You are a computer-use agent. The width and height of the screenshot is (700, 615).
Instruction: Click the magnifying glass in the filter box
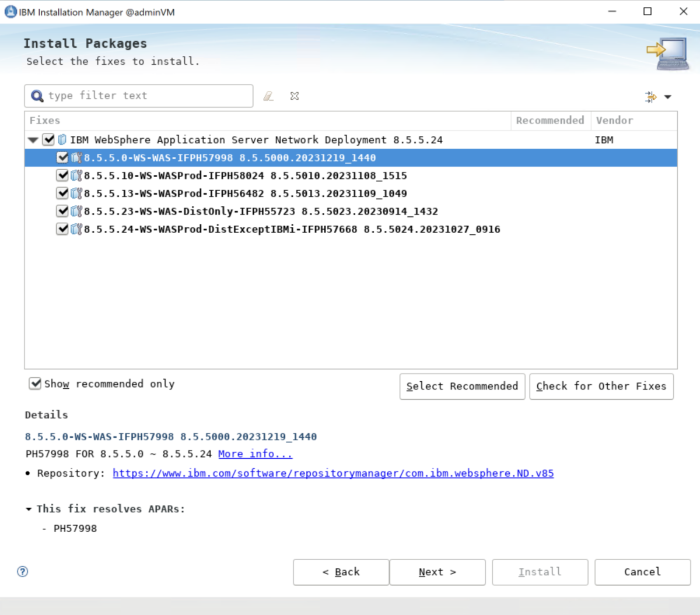coord(37,95)
